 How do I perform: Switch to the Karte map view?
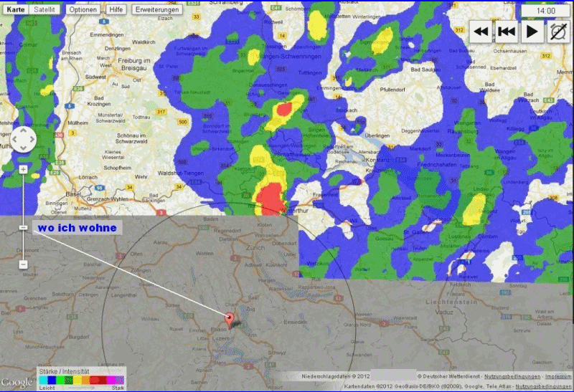click(x=15, y=10)
